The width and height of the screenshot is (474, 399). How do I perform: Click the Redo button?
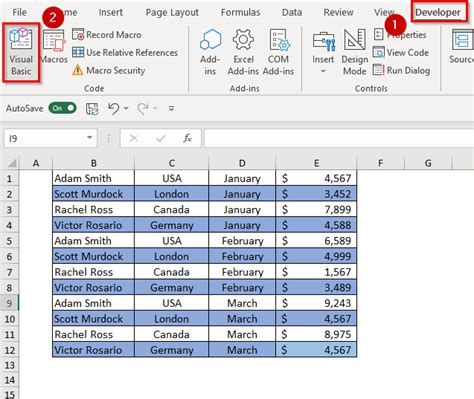(x=143, y=109)
